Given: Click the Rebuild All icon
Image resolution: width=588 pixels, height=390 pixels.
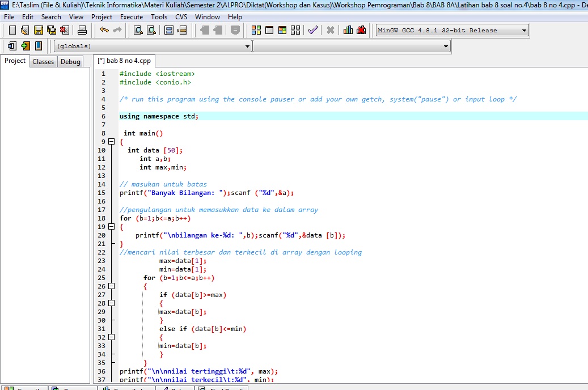Looking at the screenshot, I should (x=295, y=30).
